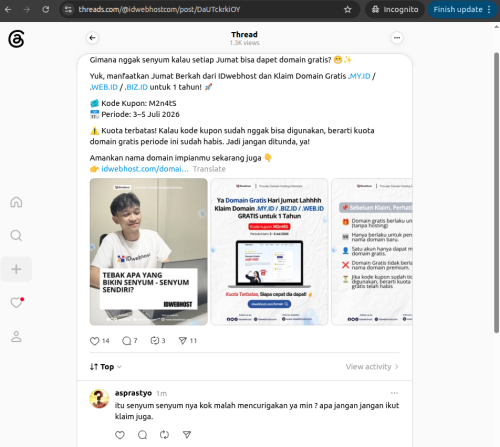Screen dimensions: 500x447
Task: Click the Finish update button
Action: [462, 9]
